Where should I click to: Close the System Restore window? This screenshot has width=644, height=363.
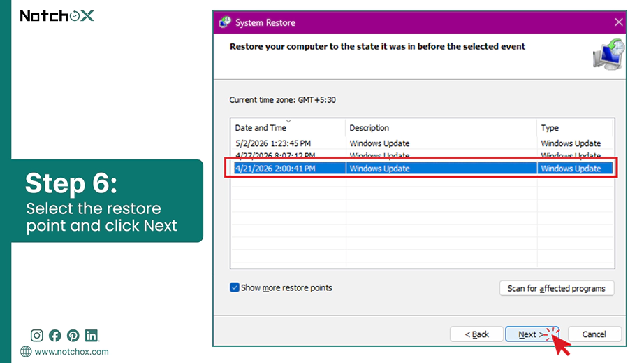click(x=619, y=22)
